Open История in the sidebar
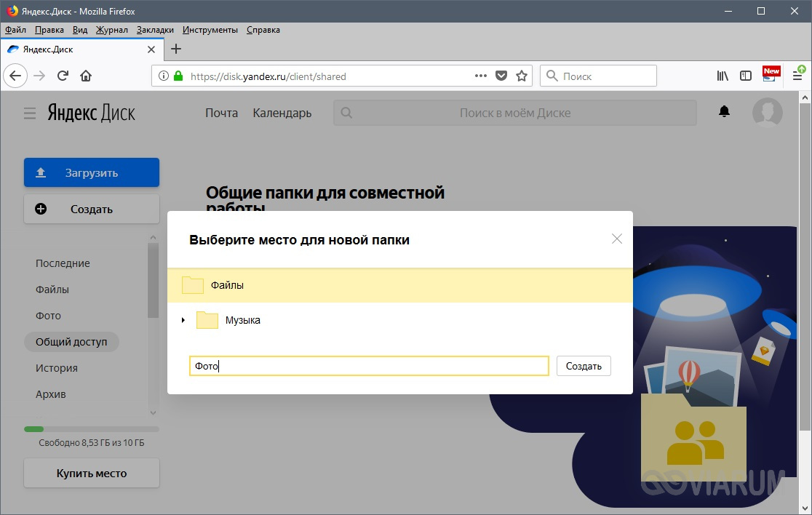812x515 pixels. pyautogui.click(x=57, y=368)
